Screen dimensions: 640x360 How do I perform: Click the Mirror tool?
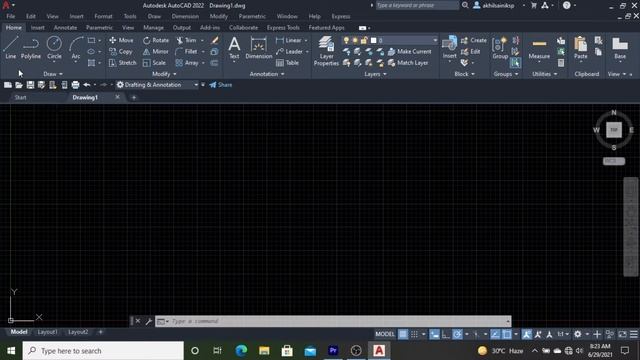pos(156,51)
